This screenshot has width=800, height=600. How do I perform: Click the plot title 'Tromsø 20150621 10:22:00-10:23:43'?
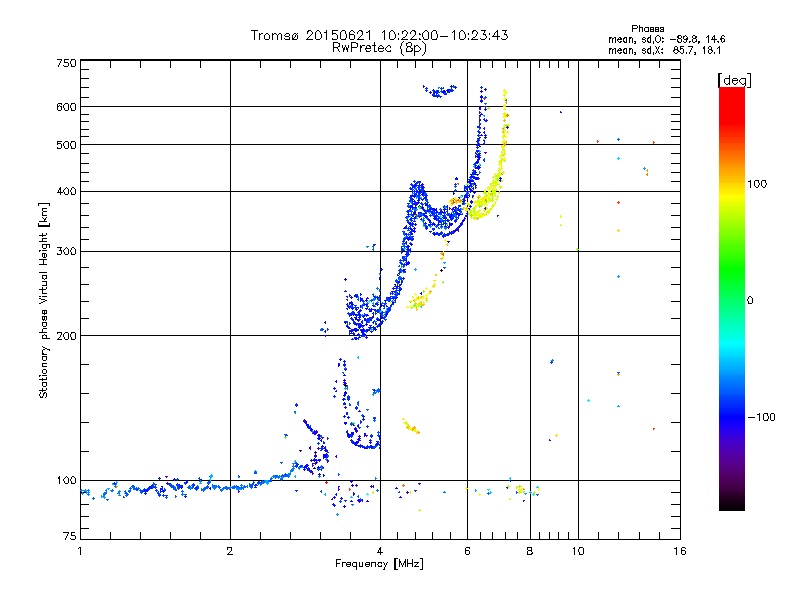pos(380,35)
